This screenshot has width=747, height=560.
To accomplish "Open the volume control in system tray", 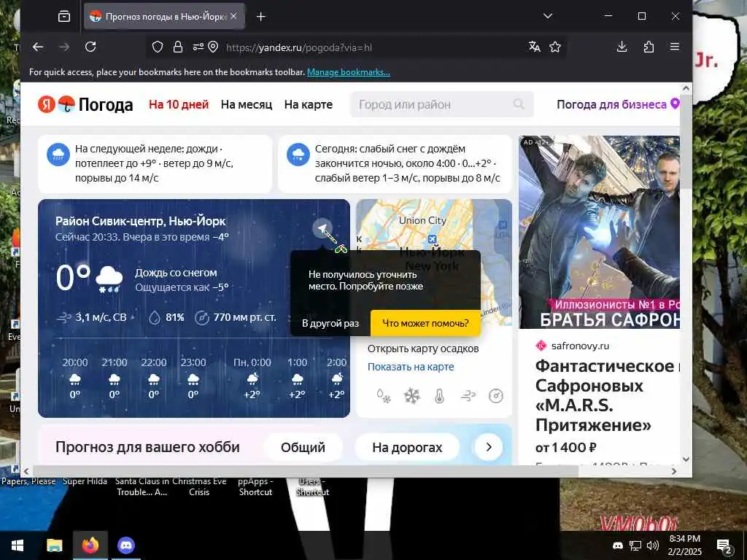I will tap(653, 545).
